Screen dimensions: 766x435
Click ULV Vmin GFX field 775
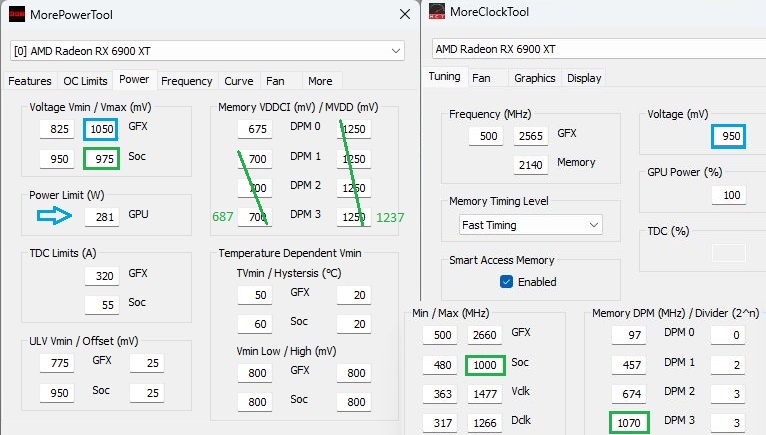[57, 363]
